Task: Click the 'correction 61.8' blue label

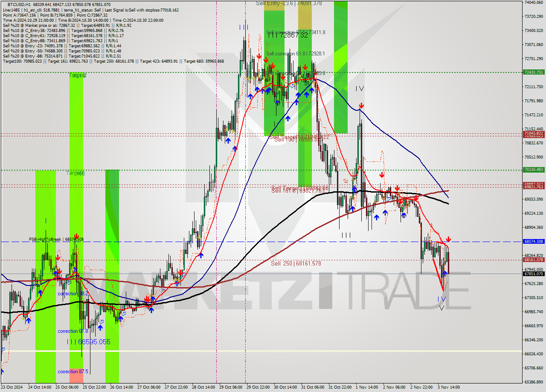Action: [73, 331]
